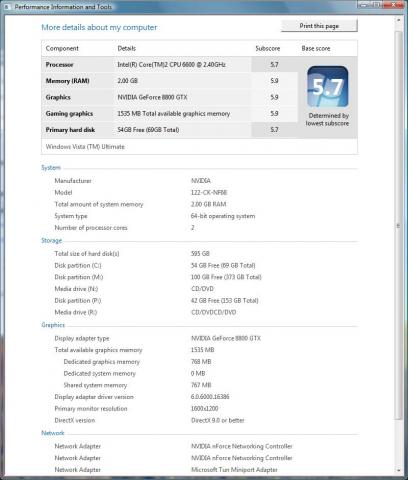Screen dimensions: 408x480
Task: Click the System section heading
Action: (x=51, y=168)
